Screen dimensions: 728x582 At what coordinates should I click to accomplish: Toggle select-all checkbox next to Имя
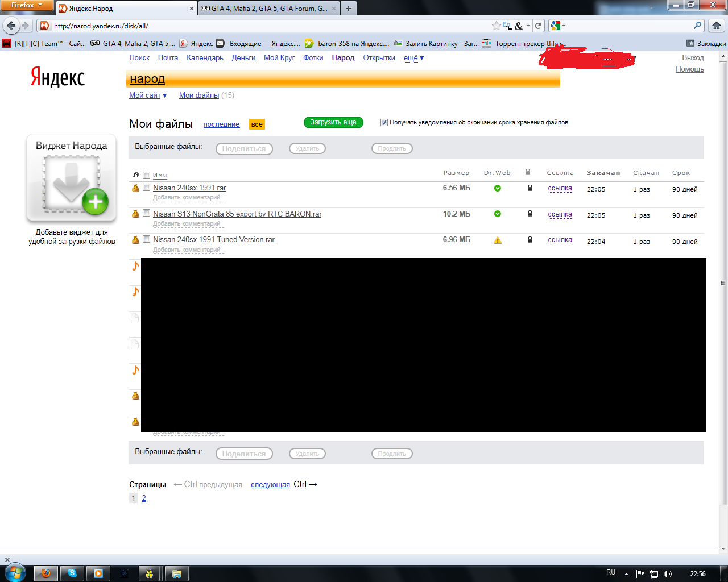click(x=146, y=175)
